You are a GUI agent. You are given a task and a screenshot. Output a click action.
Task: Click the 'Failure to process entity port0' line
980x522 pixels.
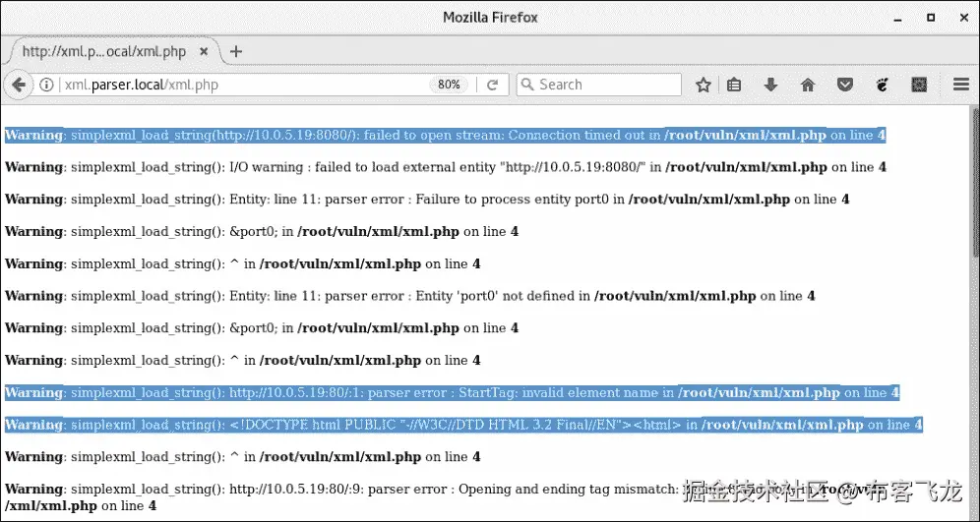pos(427,200)
